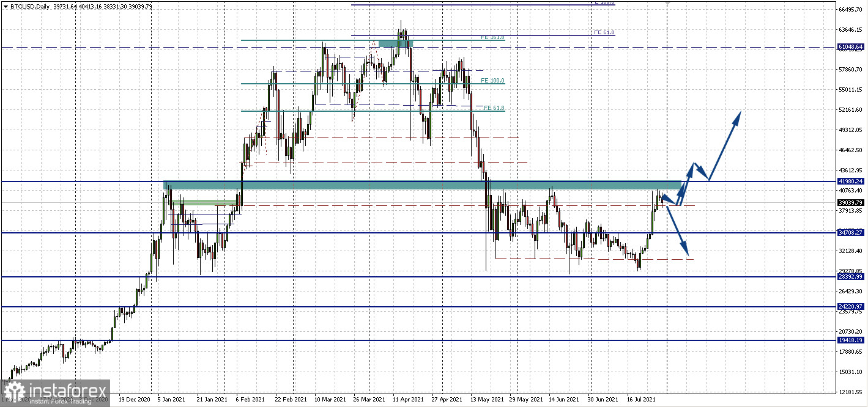Select the 28392.99 support level label

click(x=851, y=277)
